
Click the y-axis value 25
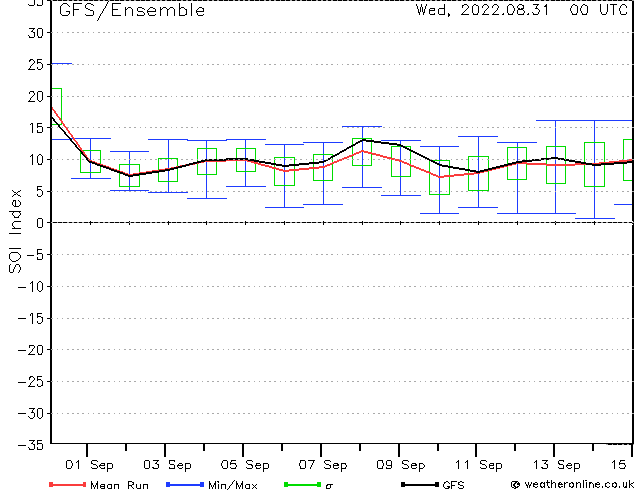36,64
